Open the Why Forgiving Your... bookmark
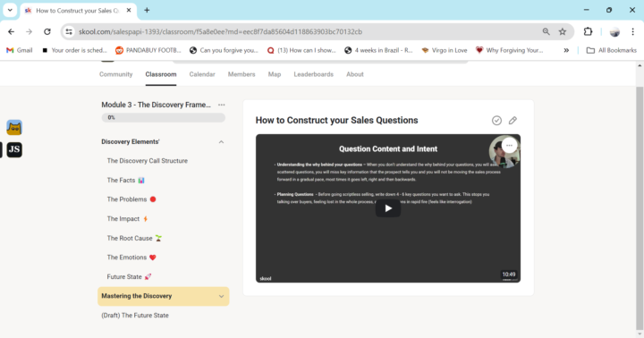The image size is (644, 338). (x=509, y=50)
